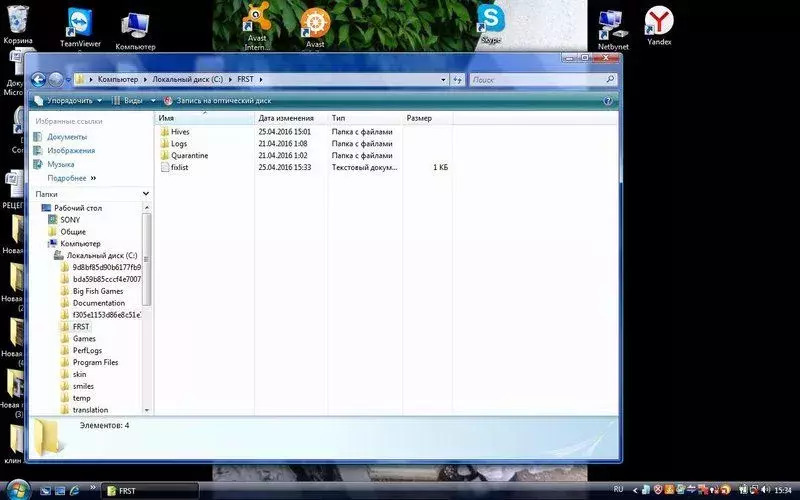Open the Упорядочить dropdown menu

pos(68,101)
